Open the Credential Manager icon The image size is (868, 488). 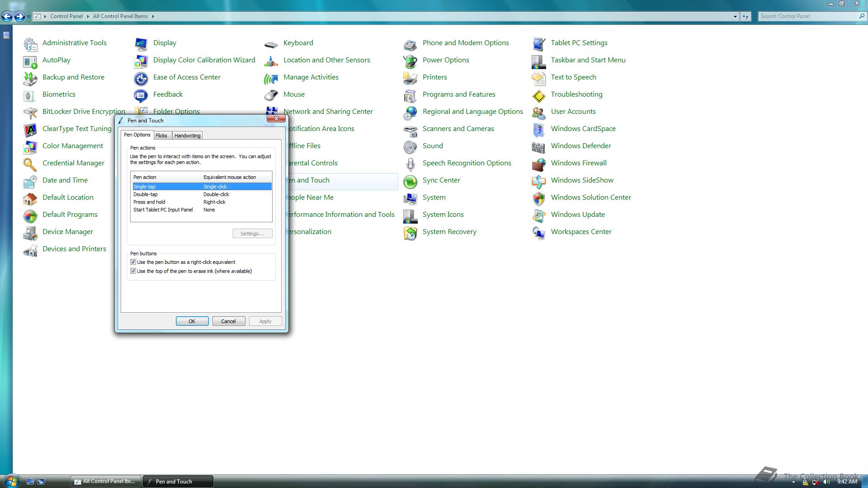pyautogui.click(x=30, y=164)
